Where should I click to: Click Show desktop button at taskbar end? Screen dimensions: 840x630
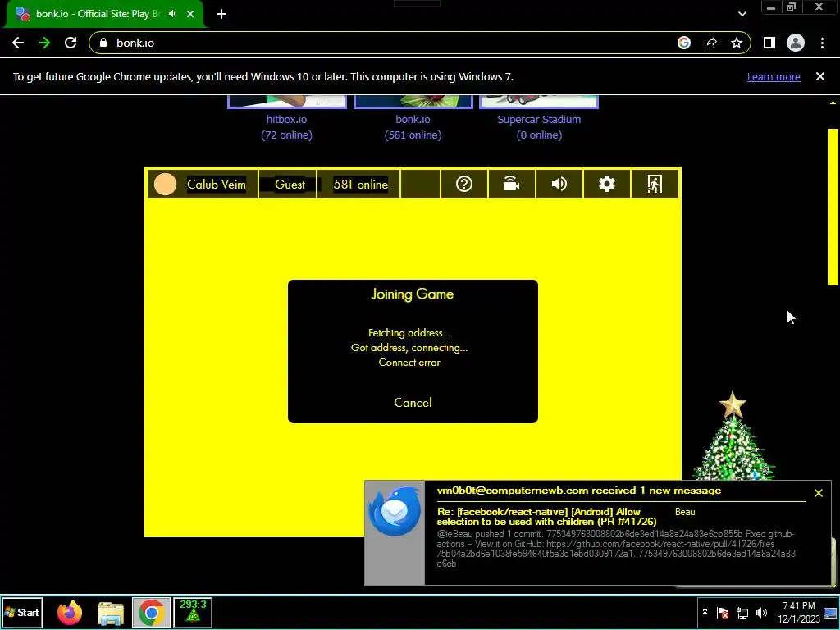[830, 612]
